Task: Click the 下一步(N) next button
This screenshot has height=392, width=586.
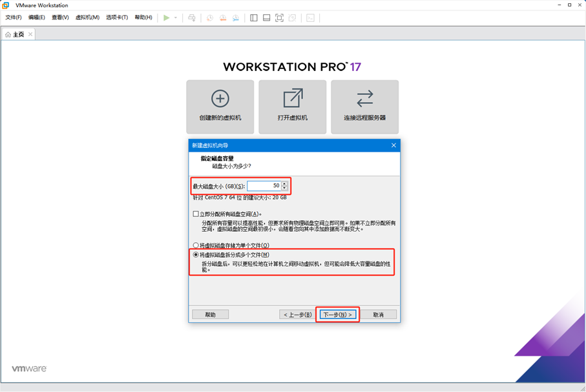Action: pyautogui.click(x=337, y=315)
